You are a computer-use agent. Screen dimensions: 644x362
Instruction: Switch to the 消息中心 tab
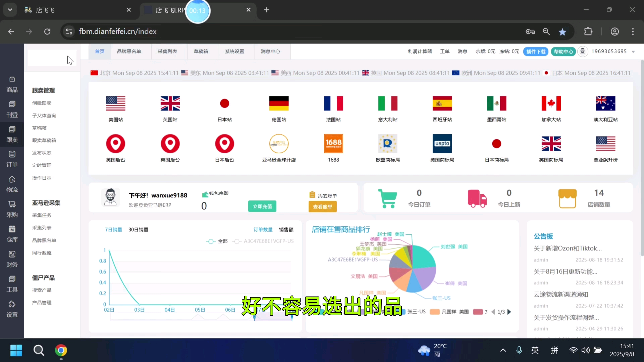coord(271,51)
